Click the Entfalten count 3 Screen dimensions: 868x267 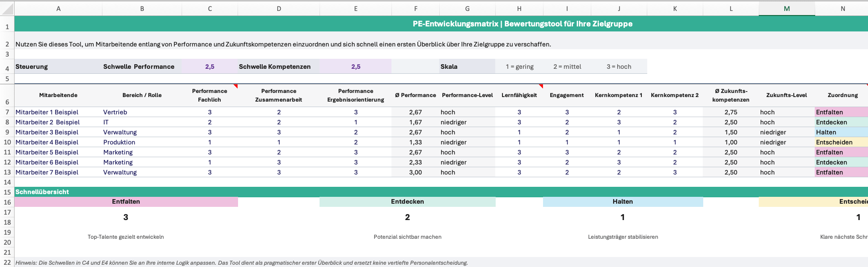(x=126, y=217)
